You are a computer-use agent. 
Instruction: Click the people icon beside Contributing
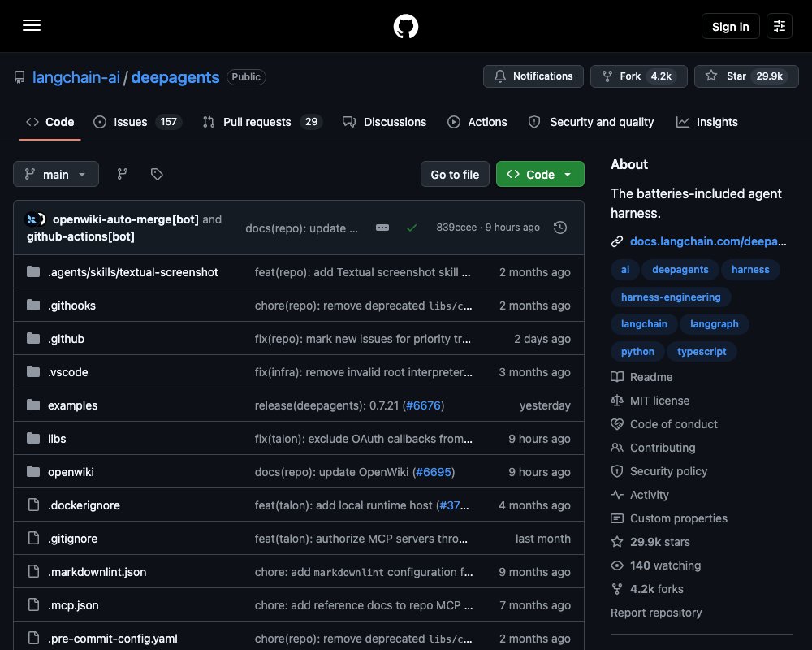point(617,448)
